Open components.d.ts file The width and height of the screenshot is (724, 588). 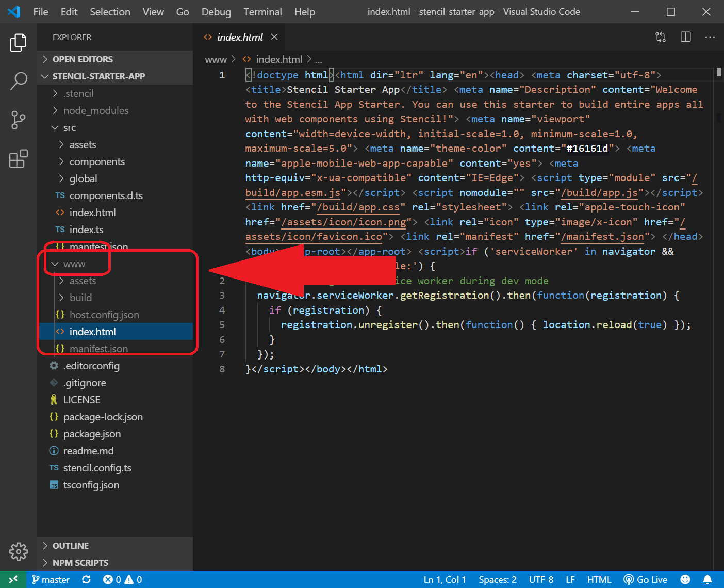pos(116,195)
